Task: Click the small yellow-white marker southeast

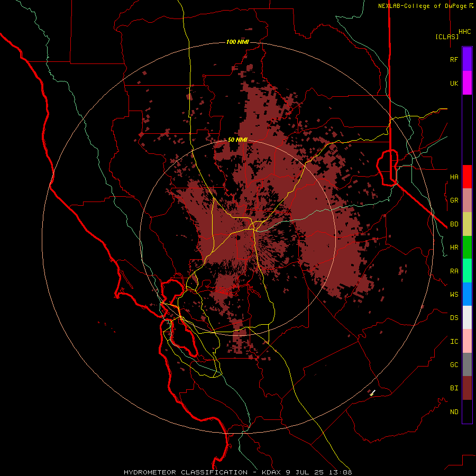Action: [x=372, y=393]
